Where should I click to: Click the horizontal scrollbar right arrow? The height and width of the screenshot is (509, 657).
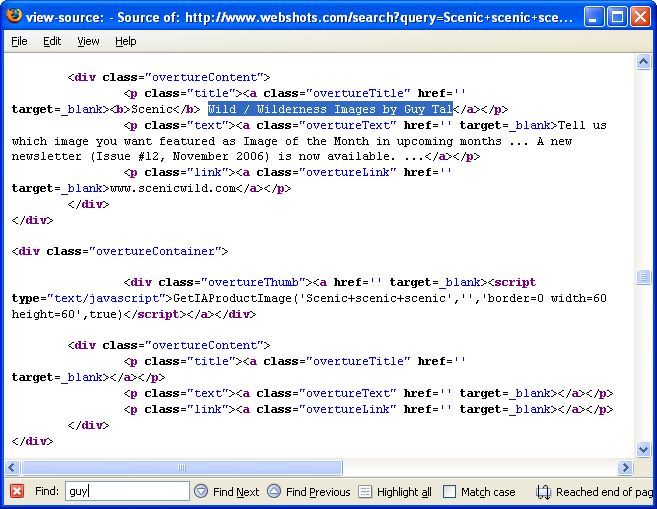click(x=625, y=467)
